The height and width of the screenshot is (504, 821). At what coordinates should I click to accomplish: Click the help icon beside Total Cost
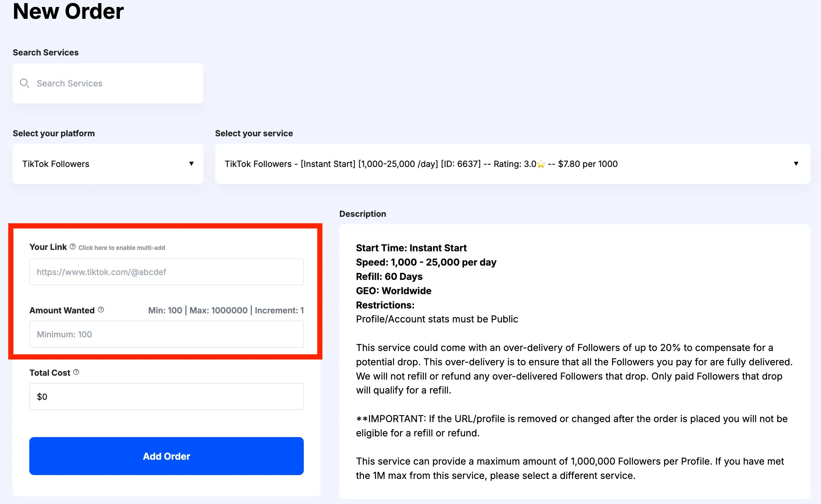(x=76, y=372)
